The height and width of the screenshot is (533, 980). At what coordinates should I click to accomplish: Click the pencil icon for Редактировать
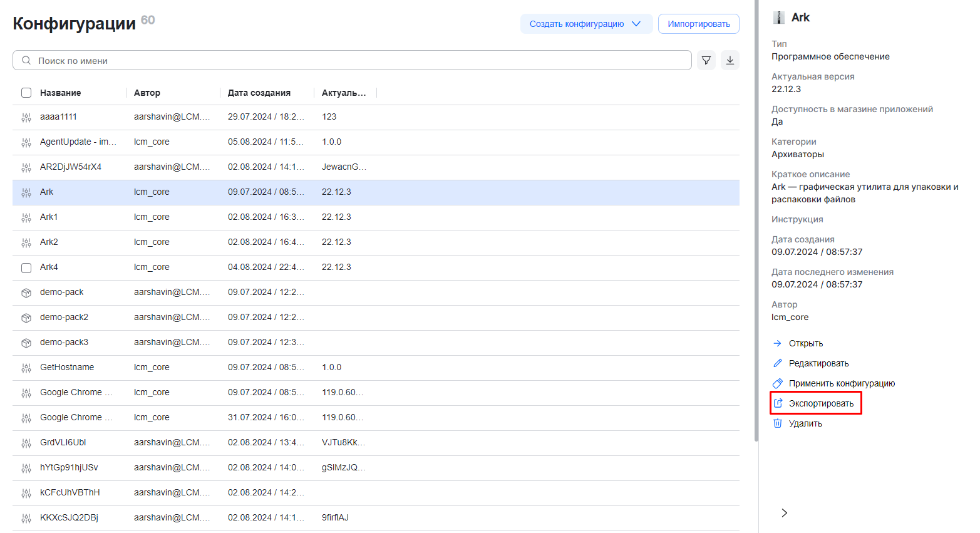(x=778, y=363)
